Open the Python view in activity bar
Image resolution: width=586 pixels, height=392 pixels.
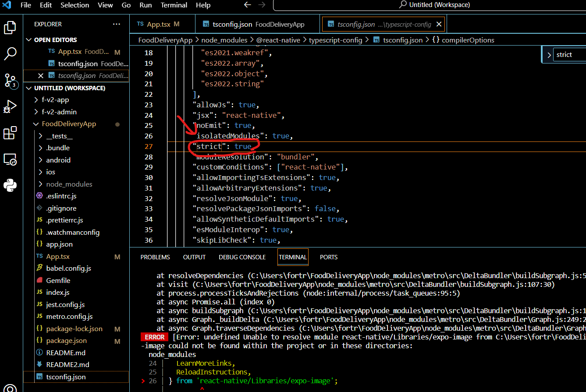tap(10, 185)
